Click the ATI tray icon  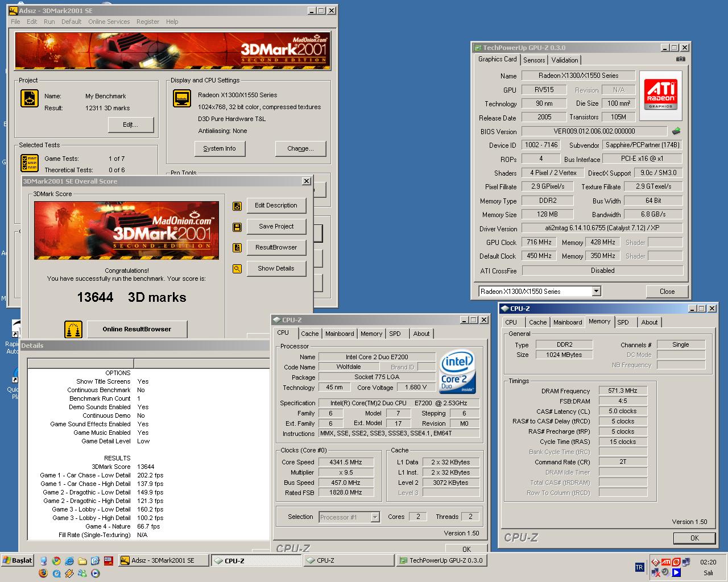click(666, 562)
